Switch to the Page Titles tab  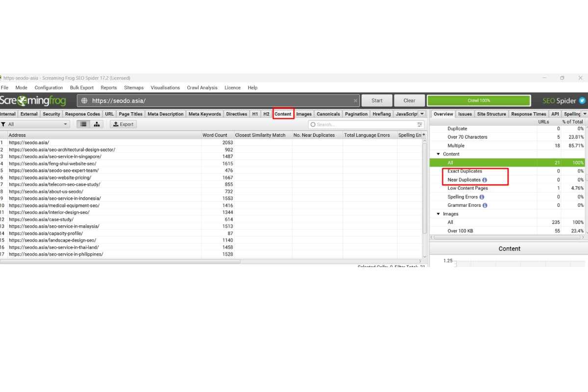(x=130, y=114)
